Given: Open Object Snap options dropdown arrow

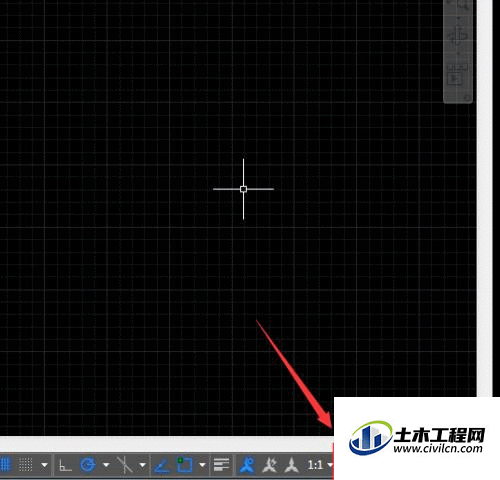Looking at the screenshot, I should [x=202, y=465].
